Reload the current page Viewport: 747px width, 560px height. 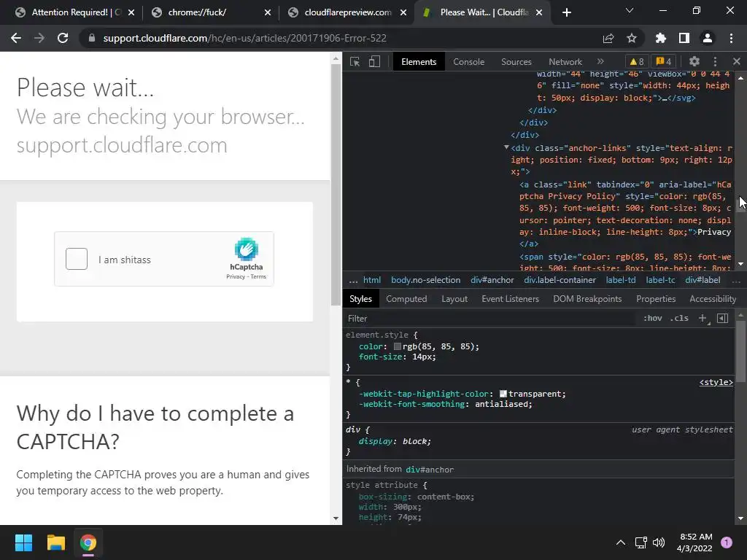pyautogui.click(x=63, y=38)
